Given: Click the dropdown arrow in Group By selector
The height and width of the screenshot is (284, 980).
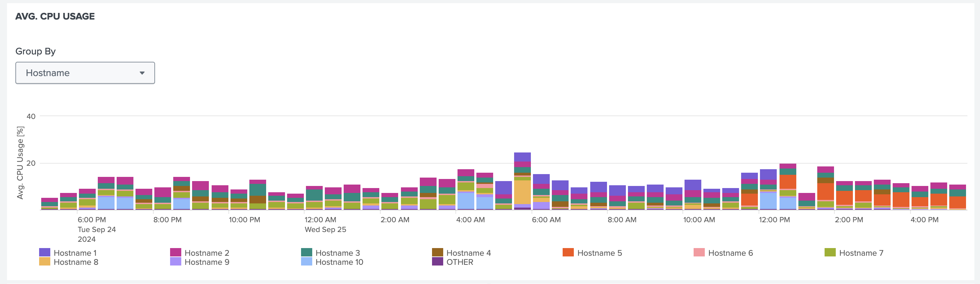Looking at the screenshot, I should point(142,73).
